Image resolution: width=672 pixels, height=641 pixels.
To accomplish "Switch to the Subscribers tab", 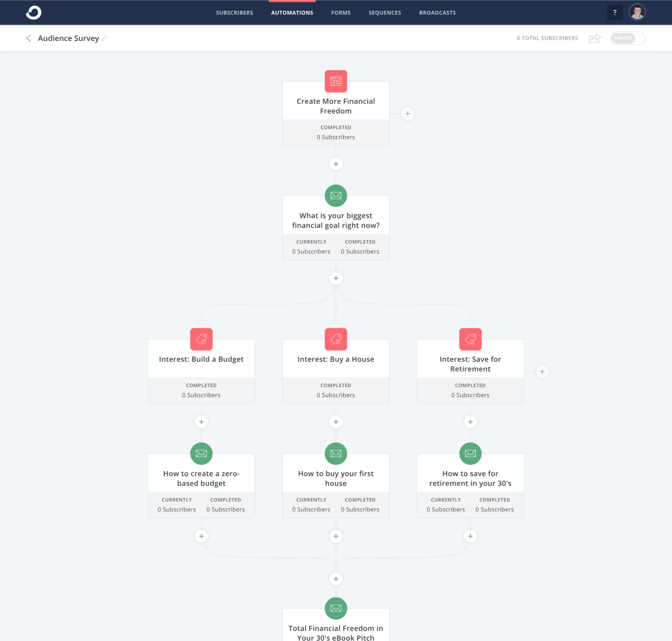I will [235, 12].
